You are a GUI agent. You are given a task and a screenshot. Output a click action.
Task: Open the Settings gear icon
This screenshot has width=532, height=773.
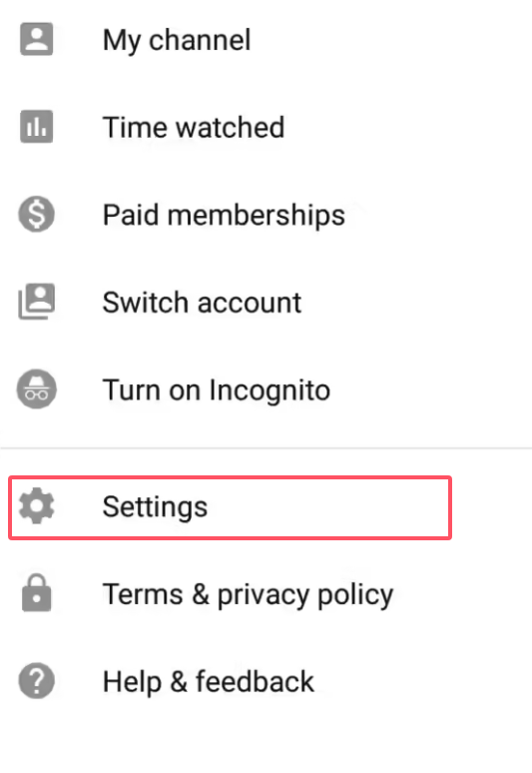pos(37,505)
